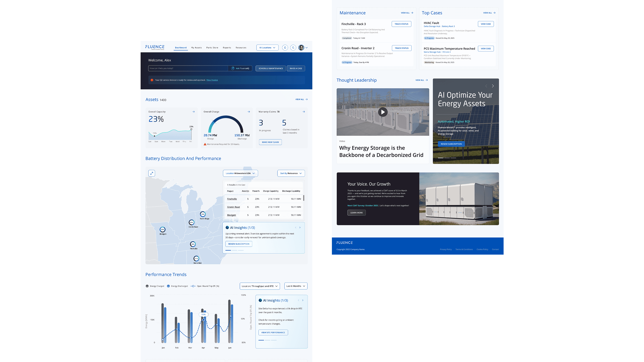Open Overall Capacity card arrow
This screenshot has width=644, height=362.
pyautogui.click(x=193, y=112)
